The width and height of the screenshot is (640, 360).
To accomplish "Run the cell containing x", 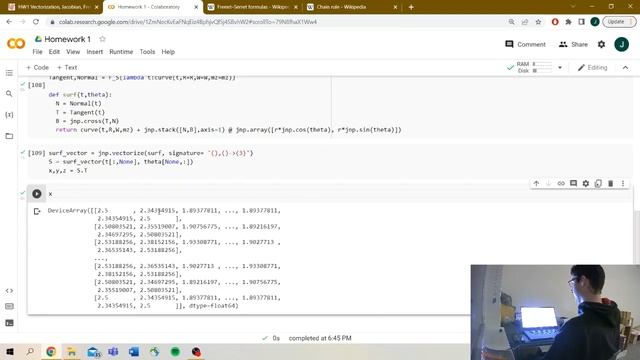I will click(37, 194).
